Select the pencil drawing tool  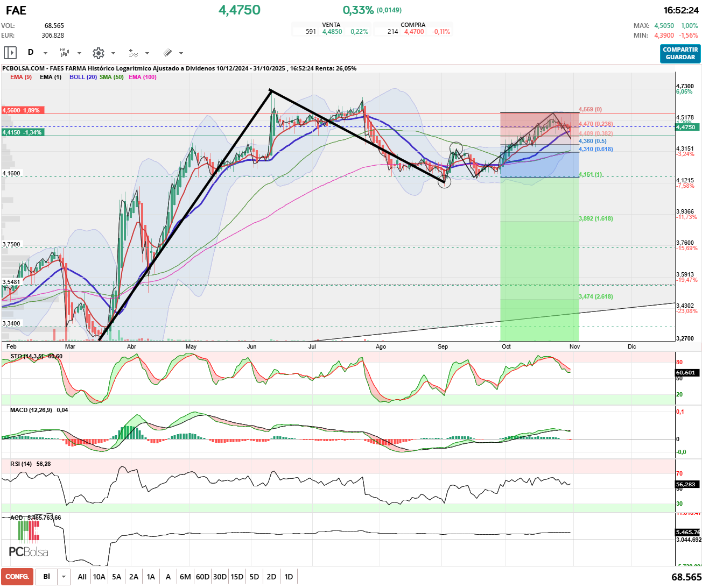167,53
